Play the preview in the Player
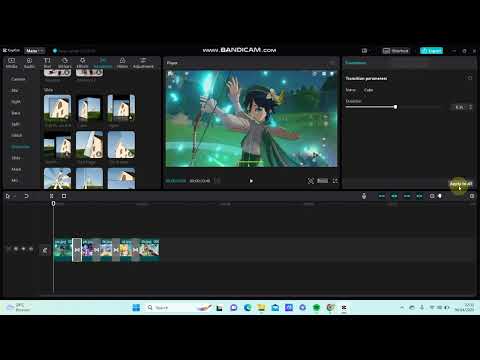480x360 pixels. click(251, 181)
